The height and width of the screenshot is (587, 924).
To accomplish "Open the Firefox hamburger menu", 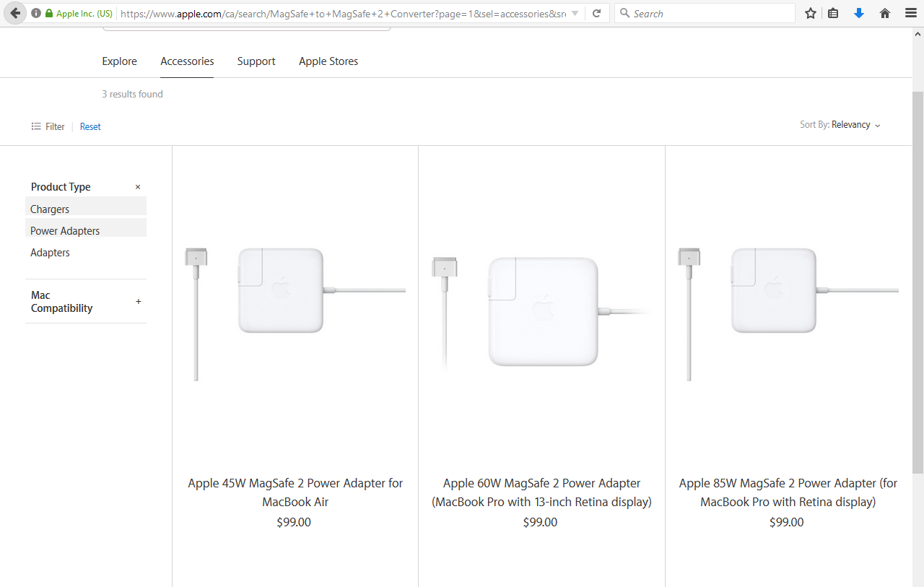I will pos(910,14).
